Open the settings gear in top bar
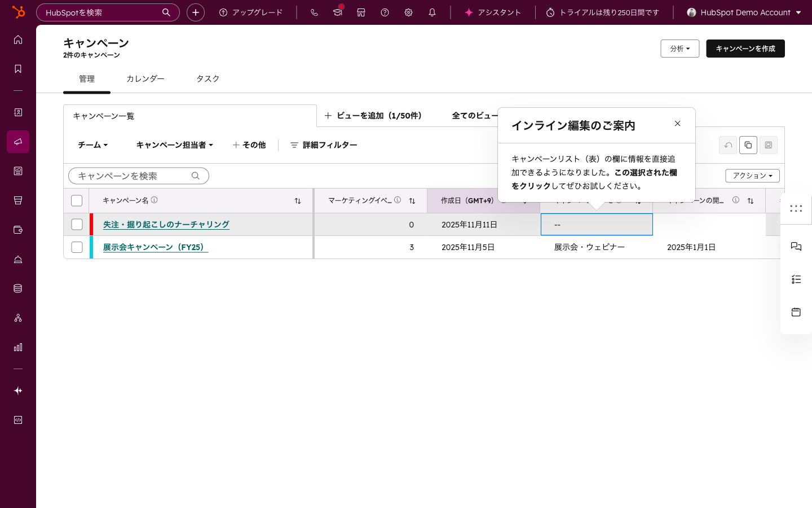 tap(408, 12)
